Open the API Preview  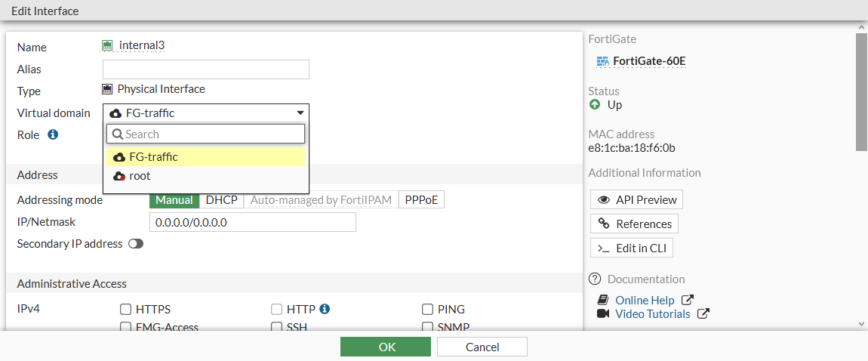636,199
